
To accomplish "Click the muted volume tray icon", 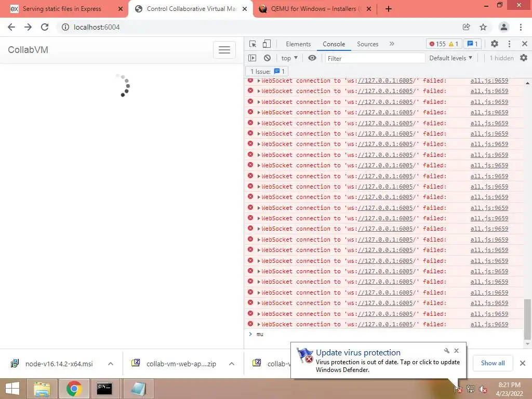I will point(483,389).
